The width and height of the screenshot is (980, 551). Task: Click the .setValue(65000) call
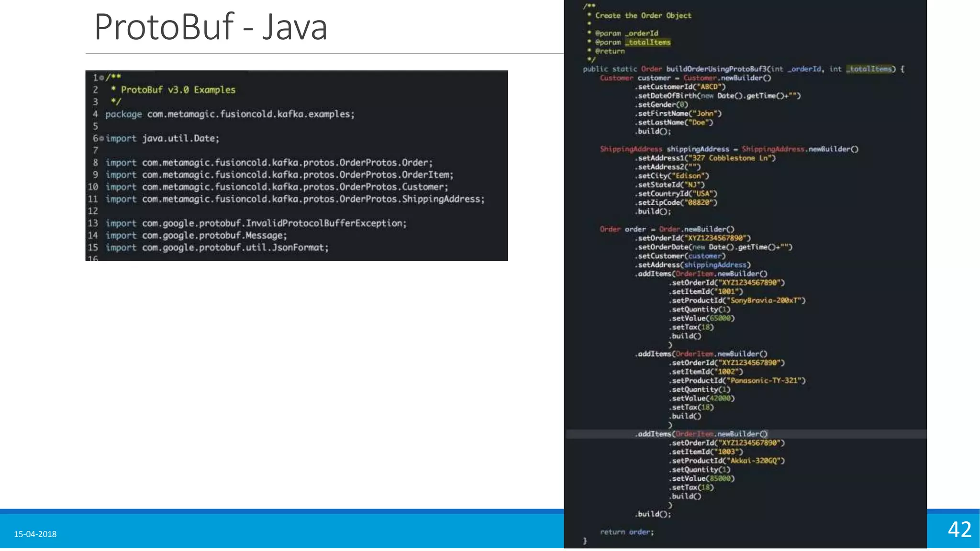tap(702, 318)
